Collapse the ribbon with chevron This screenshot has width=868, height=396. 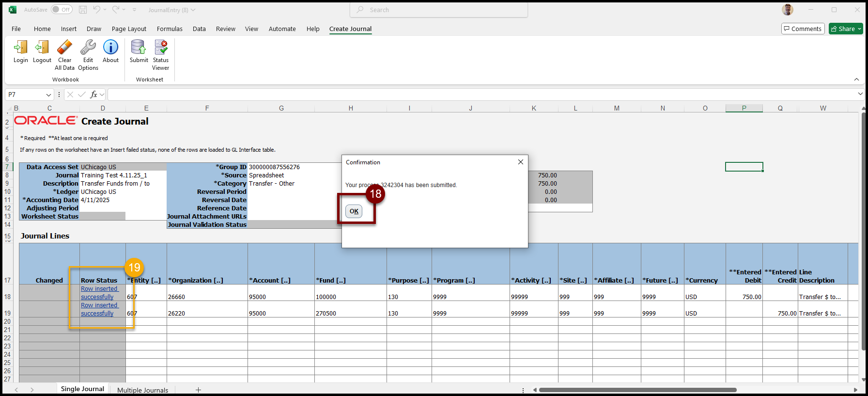tap(856, 79)
